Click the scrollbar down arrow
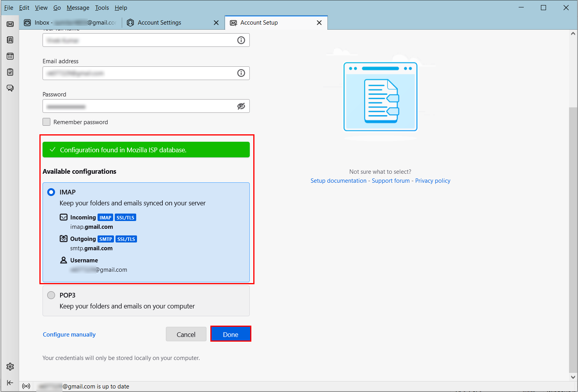The image size is (578, 392). [x=573, y=377]
